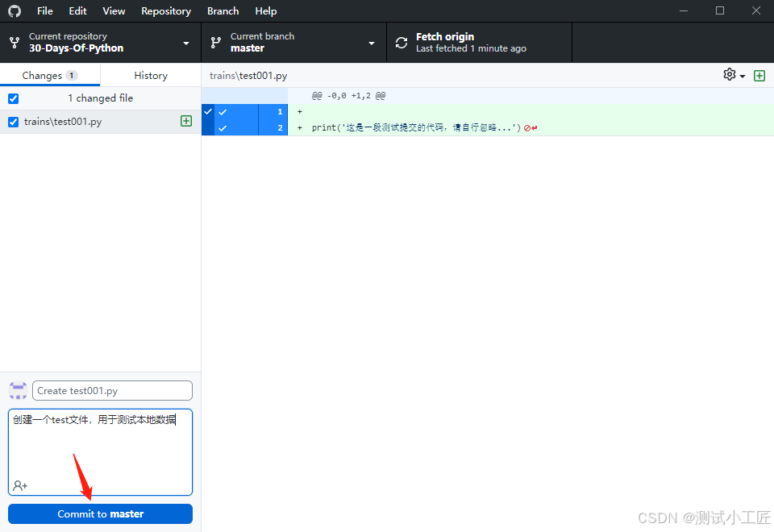774x532 pixels.
Task: Open the File menu
Action: click(45, 10)
